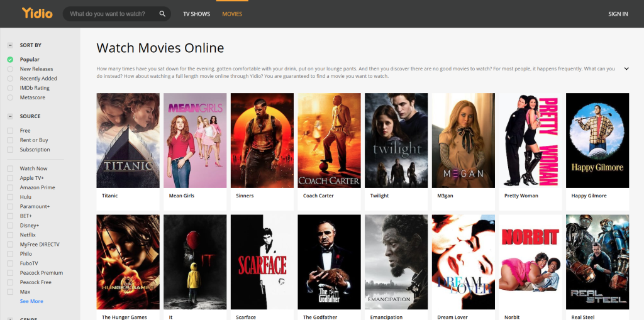Image resolution: width=644 pixels, height=320 pixels.
Task: Open the Dream Lover movie poster
Action: (464, 262)
